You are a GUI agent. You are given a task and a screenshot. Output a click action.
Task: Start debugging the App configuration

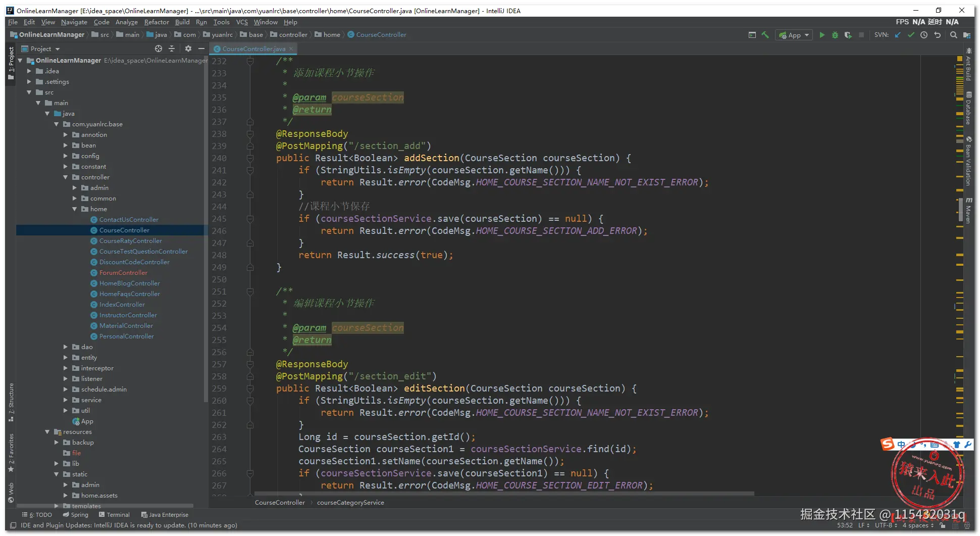(835, 35)
